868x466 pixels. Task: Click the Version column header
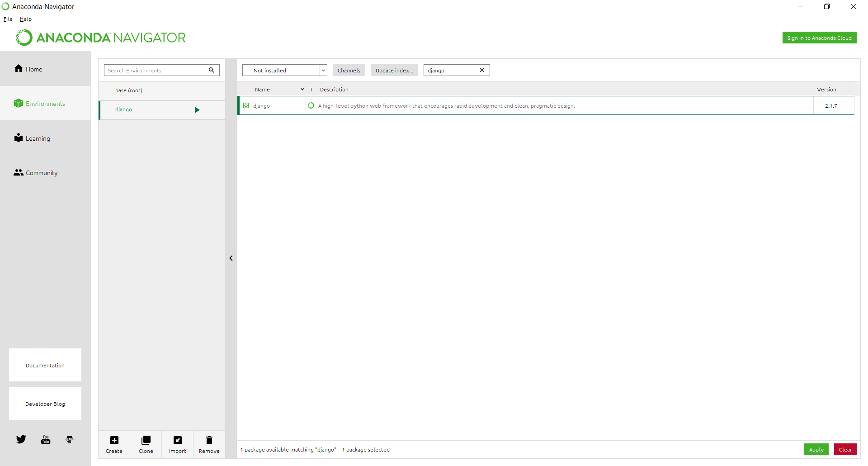coord(826,90)
